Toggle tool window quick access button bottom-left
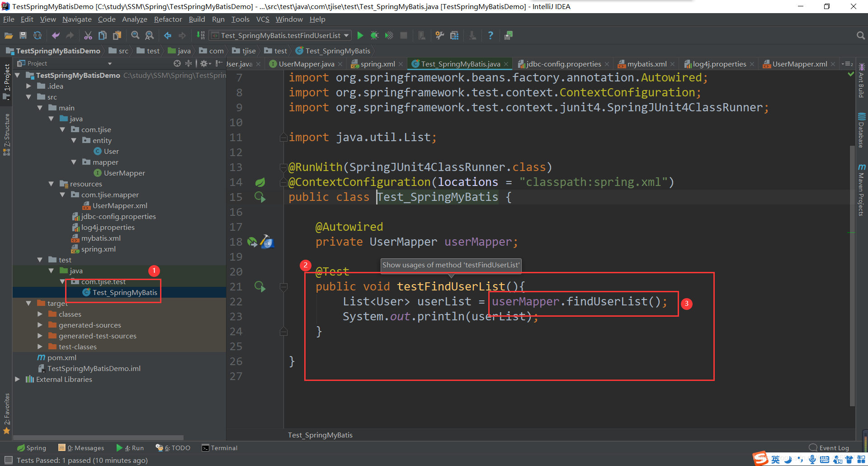The image size is (868, 466). point(8,460)
